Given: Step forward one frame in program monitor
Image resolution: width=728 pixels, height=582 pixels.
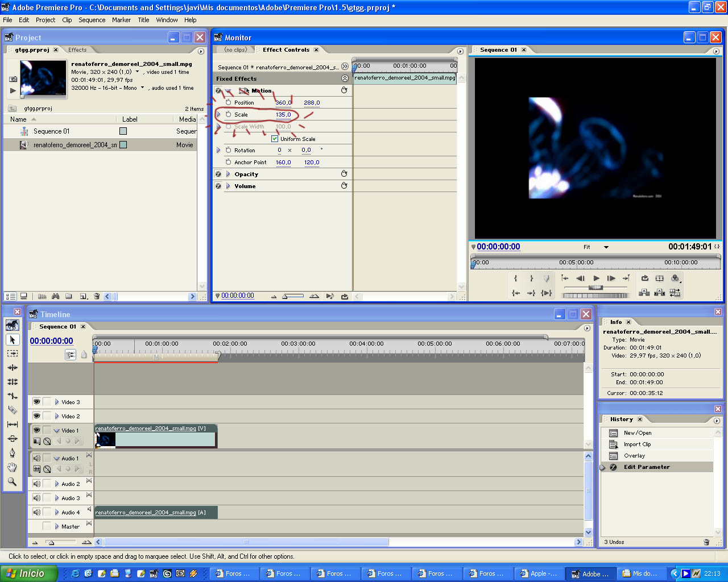Looking at the screenshot, I should [611, 278].
